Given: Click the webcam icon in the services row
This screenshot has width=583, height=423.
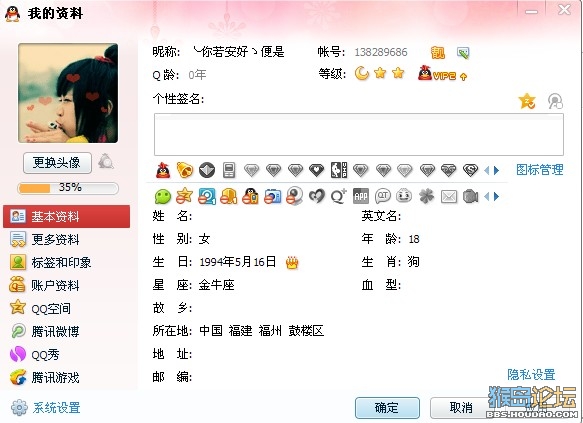Looking at the screenshot, I should click(294, 196).
